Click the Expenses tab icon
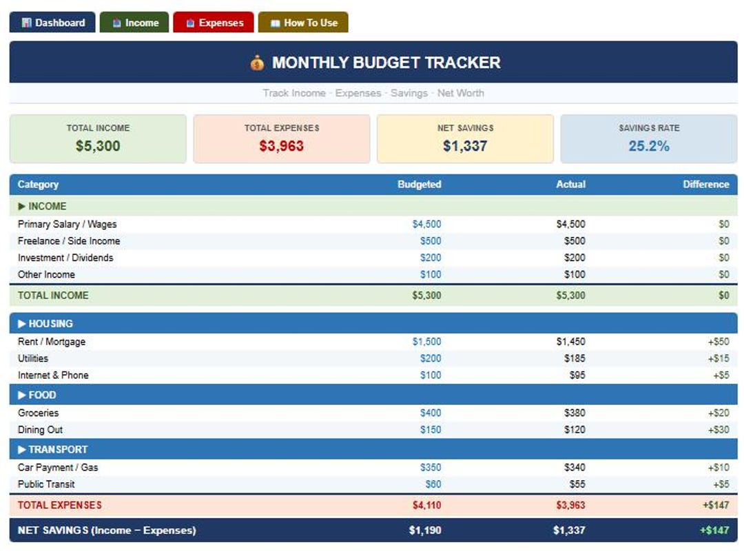 [190, 23]
